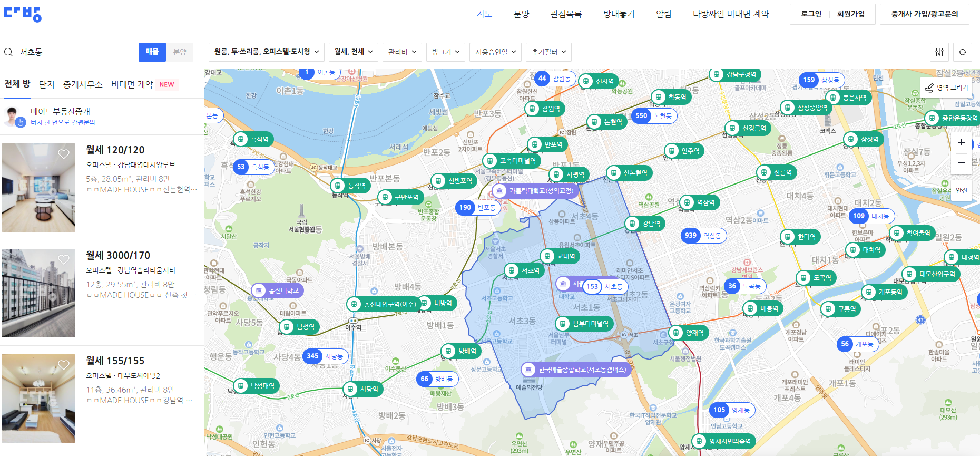Favorite the 월세 155/155 listing heart
Screen dimensions: 980x456
click(x=64, y=365)
